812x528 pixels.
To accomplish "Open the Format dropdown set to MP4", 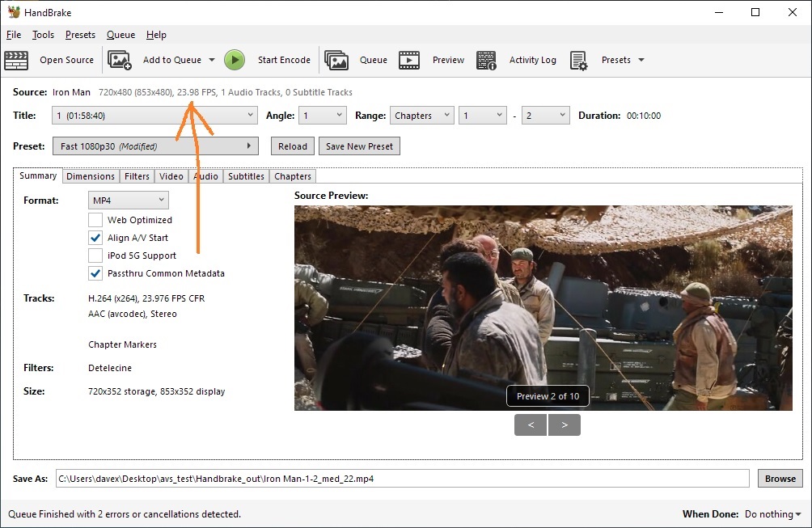I will [x=129, y=201].
